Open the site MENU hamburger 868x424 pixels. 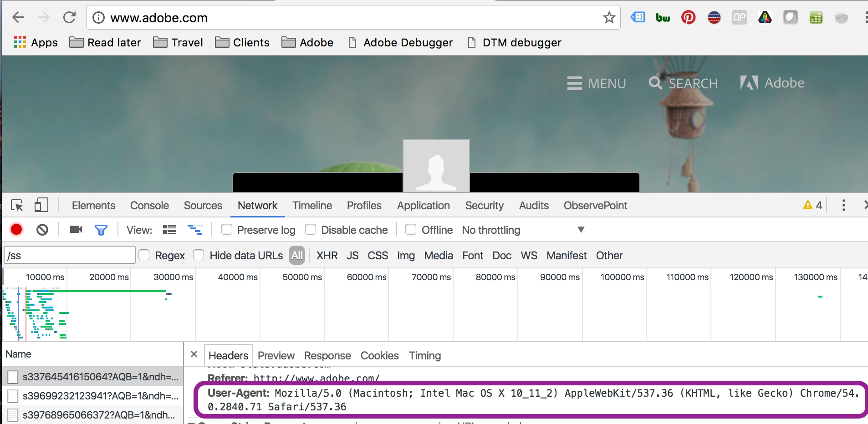[x=597, y=83]
